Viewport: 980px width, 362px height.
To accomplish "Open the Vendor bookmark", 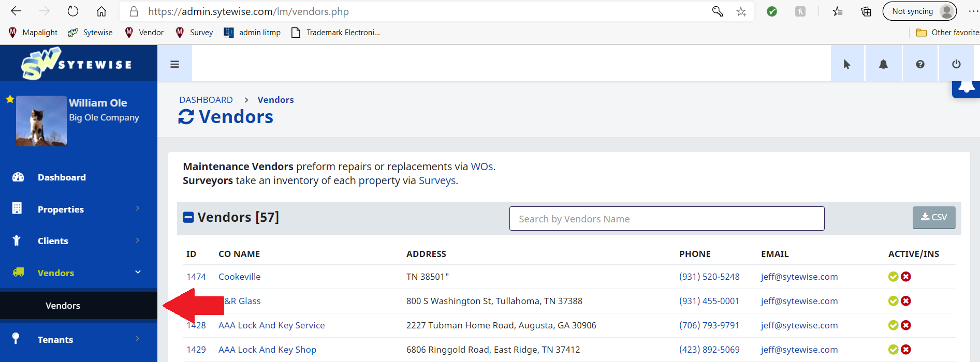I will click(x=144, y=32).
